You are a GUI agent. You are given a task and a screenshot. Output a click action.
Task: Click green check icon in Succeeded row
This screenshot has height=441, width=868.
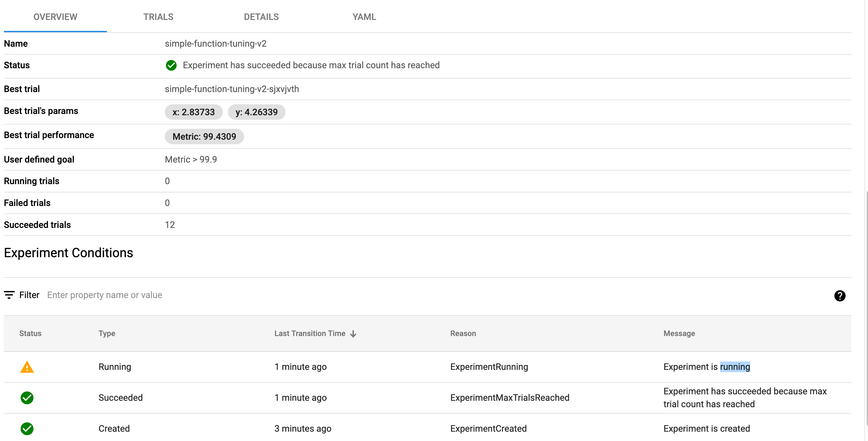[27, 398]
